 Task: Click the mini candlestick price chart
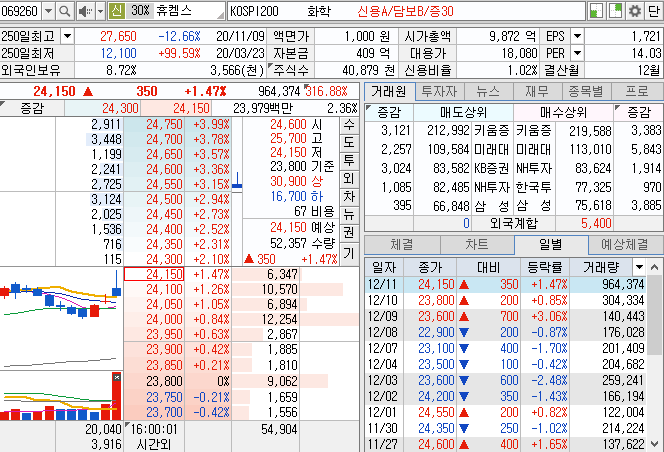click(x=61, y=318)
